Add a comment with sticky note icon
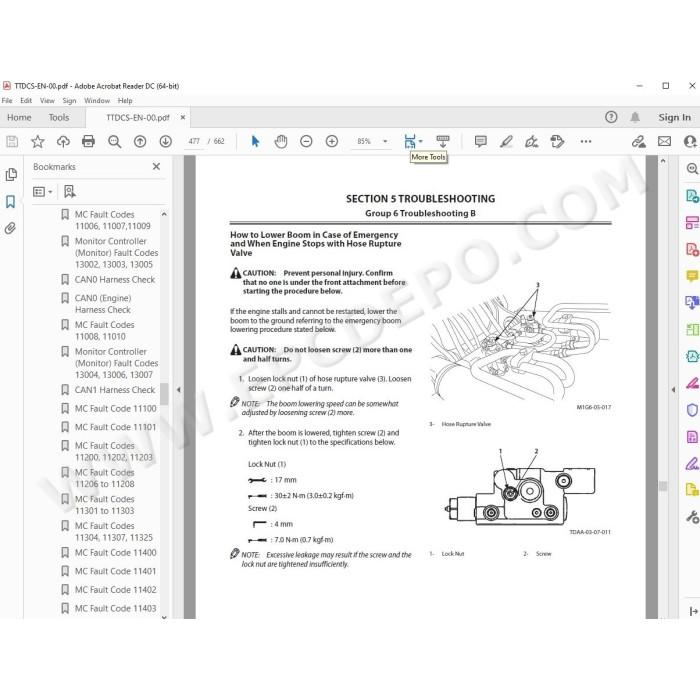This screenshot has width=700, height=700. coord(481,142)
